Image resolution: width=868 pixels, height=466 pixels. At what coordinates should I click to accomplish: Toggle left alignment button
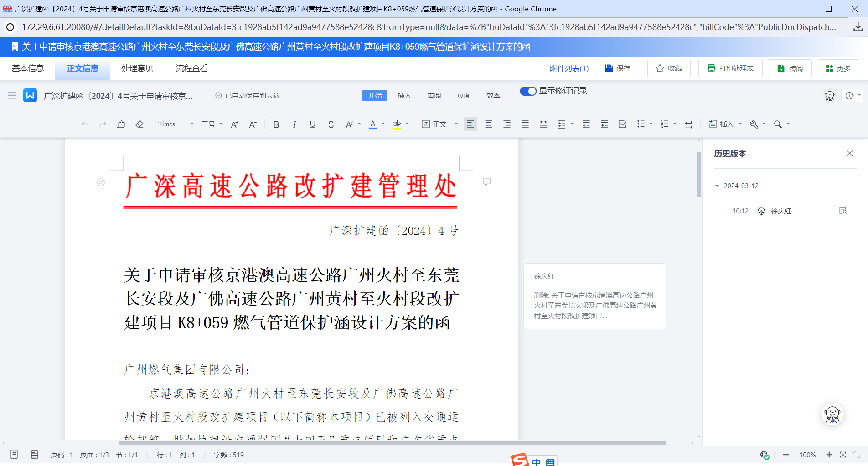click(470, 124)
